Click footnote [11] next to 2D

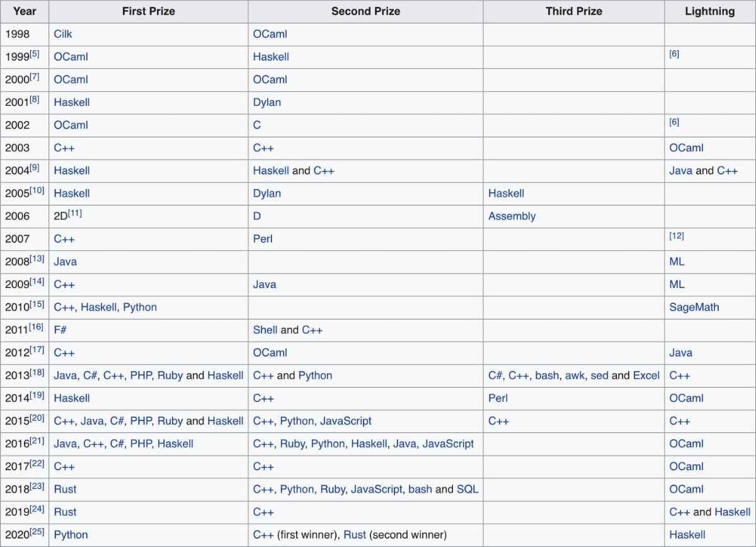75,214
